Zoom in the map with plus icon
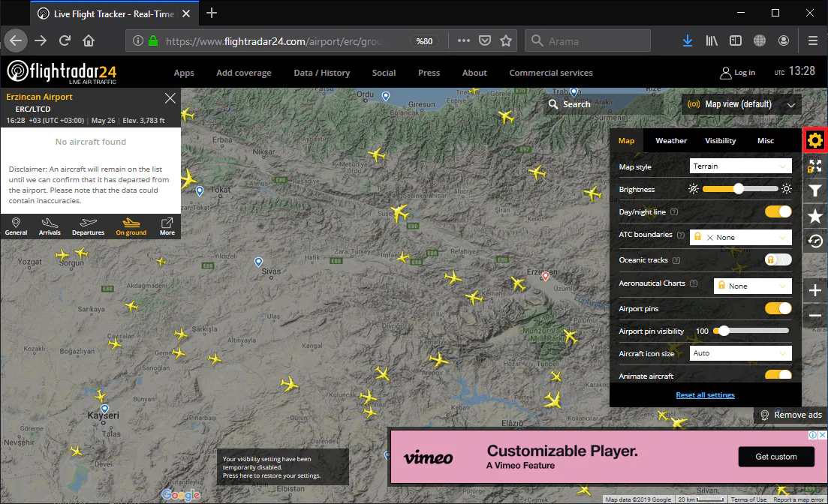This screenshot has height=504, width=828. point(815,290)
